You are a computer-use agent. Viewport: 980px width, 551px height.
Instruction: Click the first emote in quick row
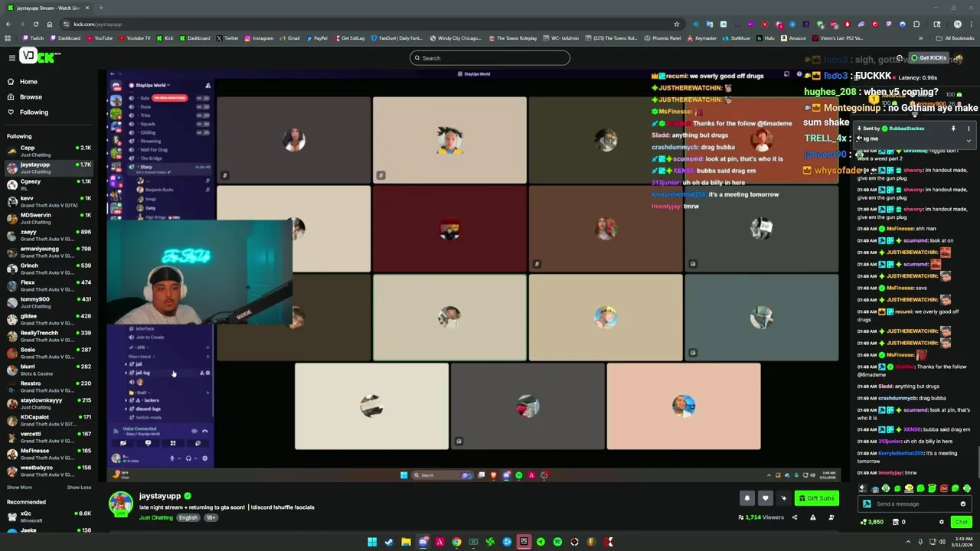863,488
